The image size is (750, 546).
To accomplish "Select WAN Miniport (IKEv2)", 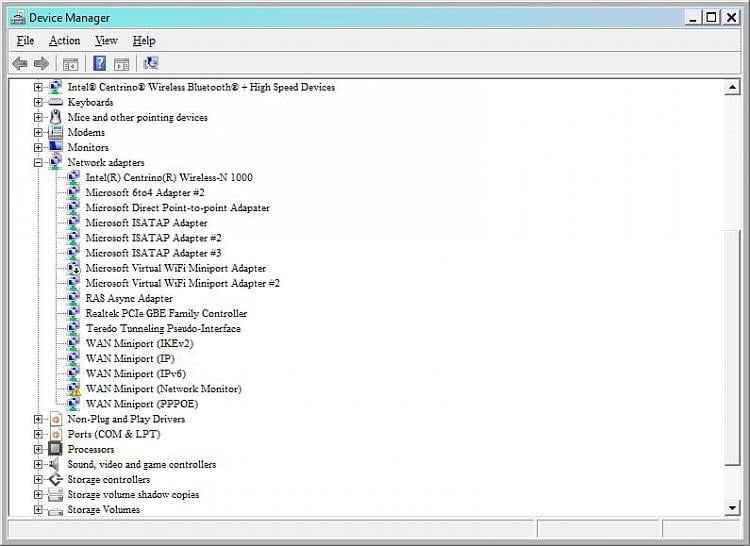I will tap(139, 344).
